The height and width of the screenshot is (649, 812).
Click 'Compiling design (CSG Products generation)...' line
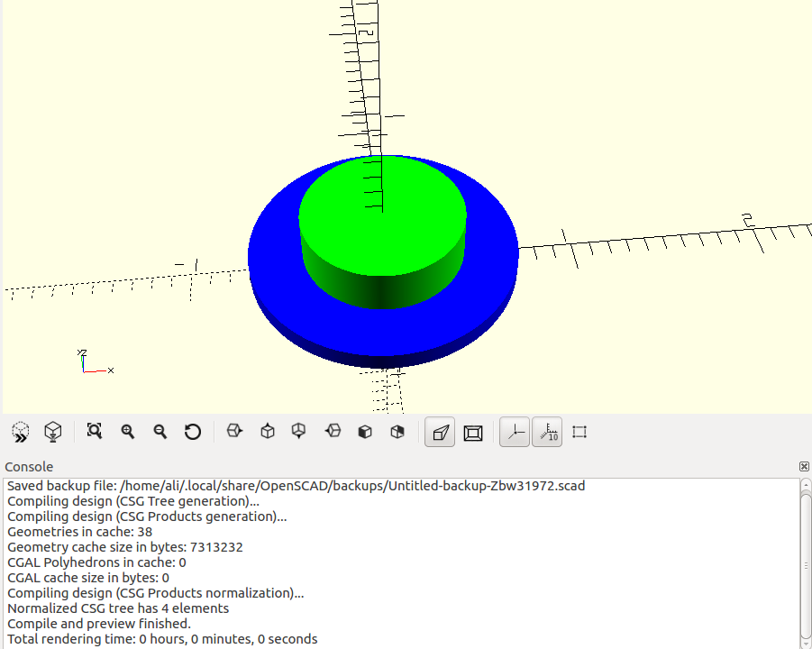pos(147,516)
